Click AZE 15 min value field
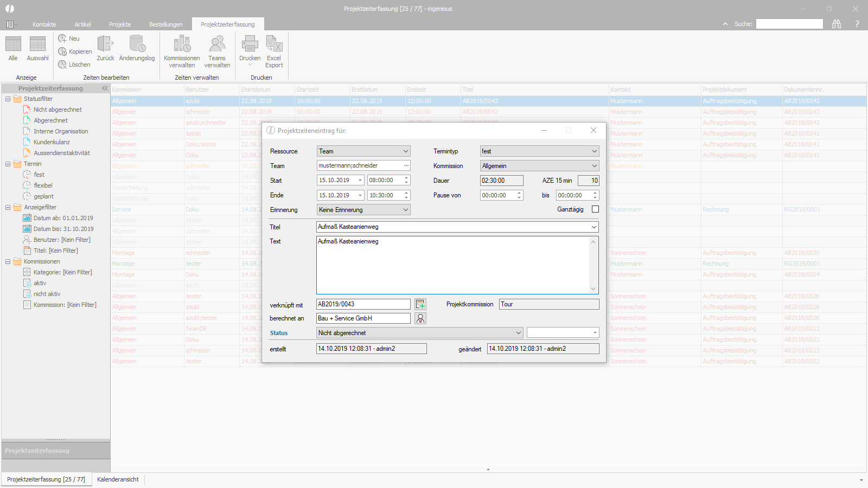Screen dimensions: 868x488 [x=588, y=181]
